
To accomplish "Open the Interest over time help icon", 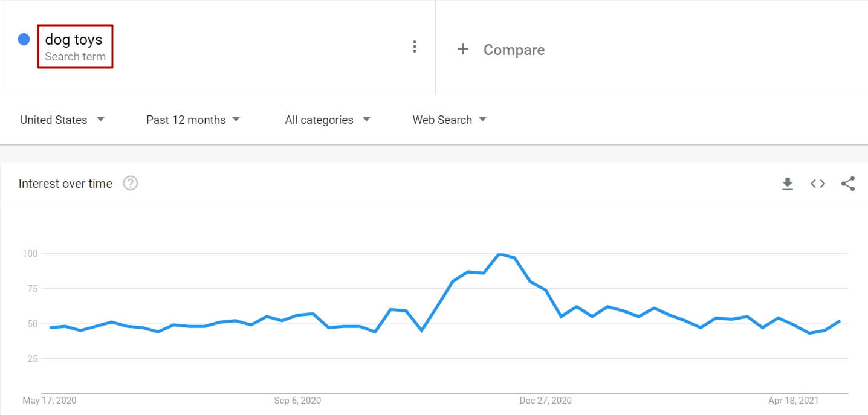I will pyautogui.click(x=131, y=183).
